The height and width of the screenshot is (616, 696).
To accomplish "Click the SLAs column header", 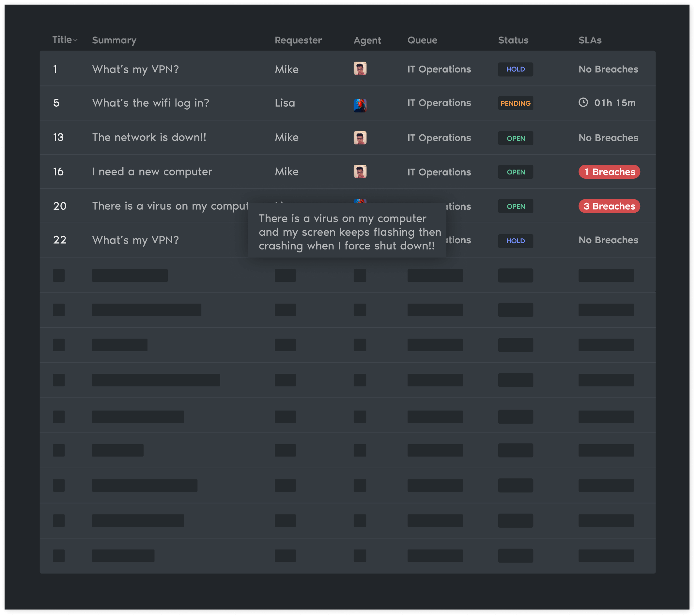I will pyautogui.click(x=590, y=40).
